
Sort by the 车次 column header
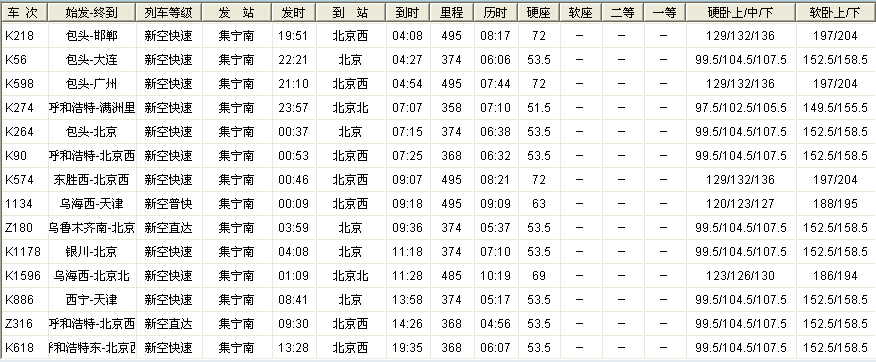[24, 12]
